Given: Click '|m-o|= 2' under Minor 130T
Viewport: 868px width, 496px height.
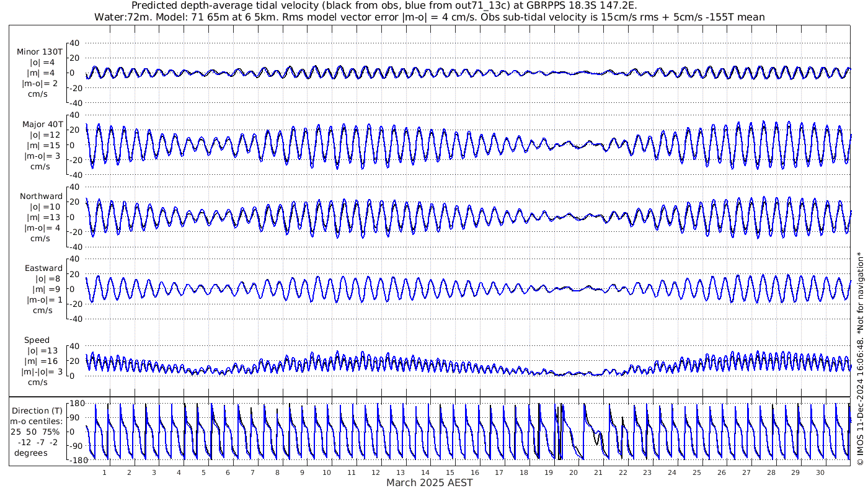Looking at the screenshot, I should [40, 83].
